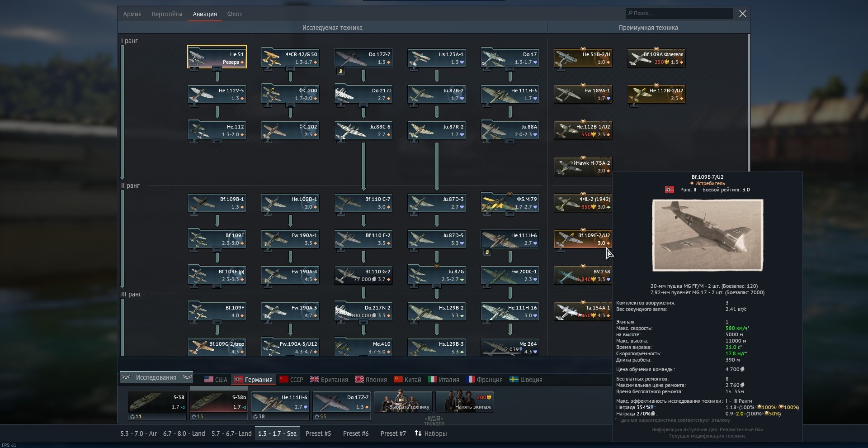Select the Hs.129B-2 aircraft card
The height and width of the screenshot is (448, 868).
(x=437, y=311)
